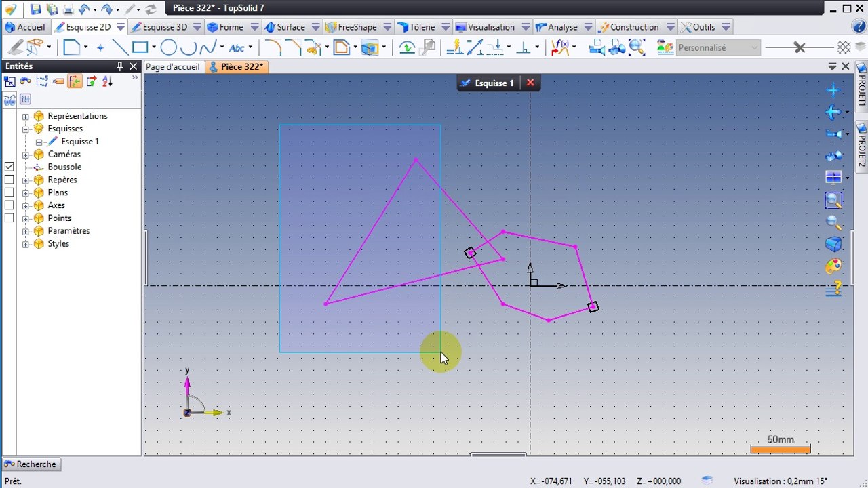Select the Circle tool
Screen dimensions: 868x488
click(168, 47)
